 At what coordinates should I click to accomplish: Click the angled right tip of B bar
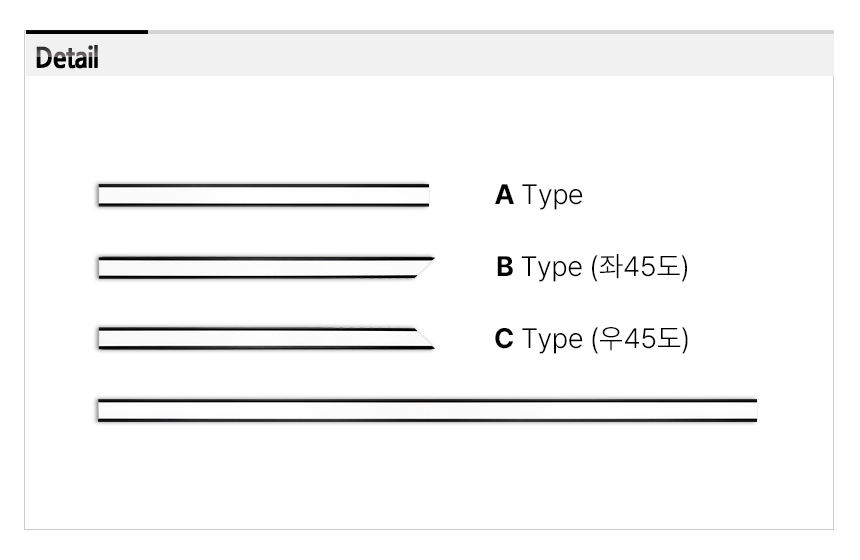(426, 266)
